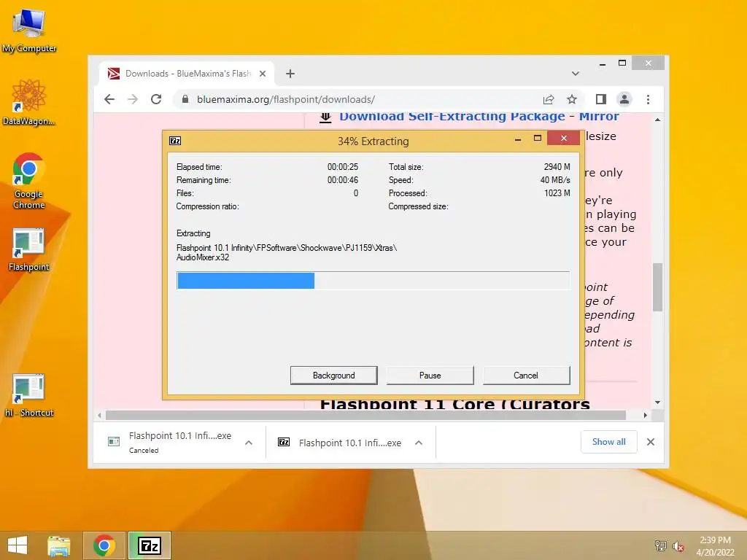Open the Chrome profile avatar

[x=624, y=99]
